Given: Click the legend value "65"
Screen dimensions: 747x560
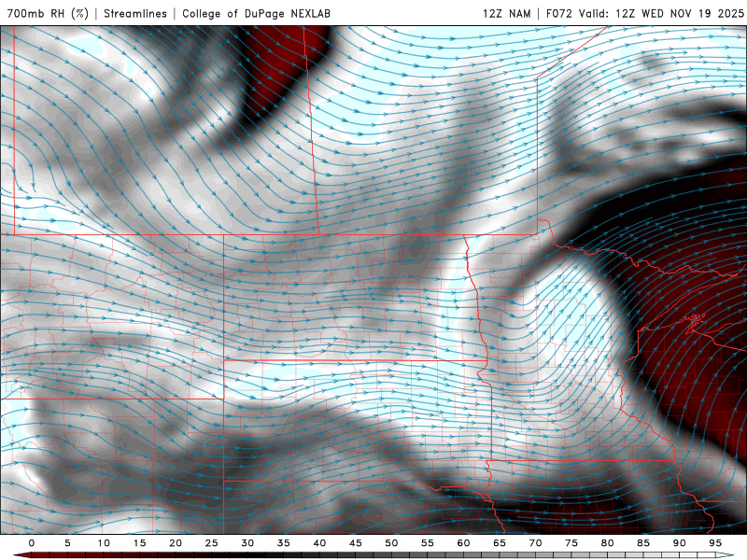Looking at the screenshot, I should click(499, 543).
